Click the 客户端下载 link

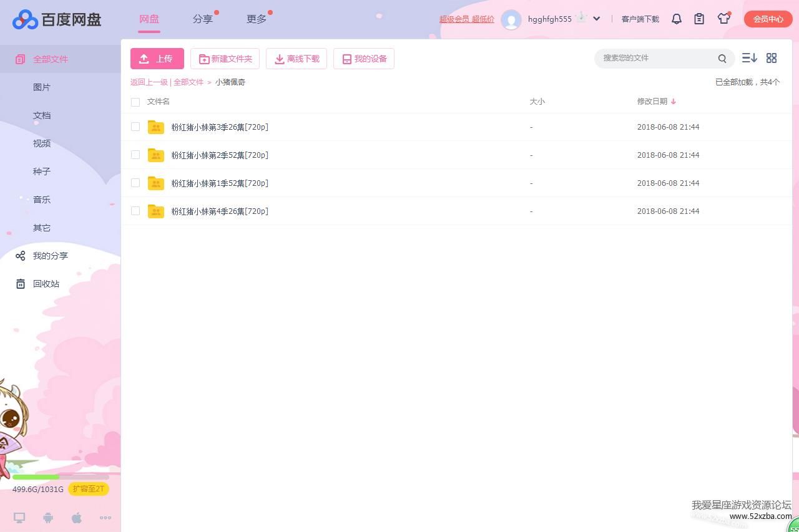(640, 19)
